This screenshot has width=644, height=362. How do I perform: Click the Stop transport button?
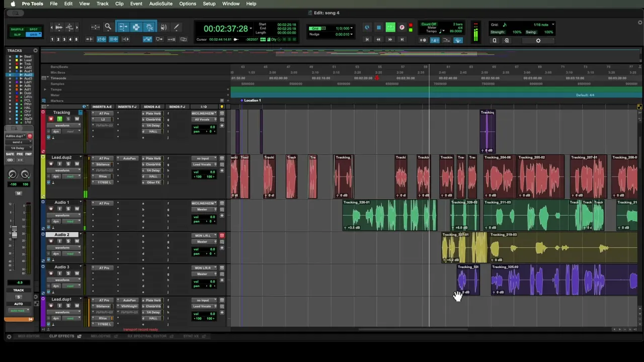click(378, 28)
